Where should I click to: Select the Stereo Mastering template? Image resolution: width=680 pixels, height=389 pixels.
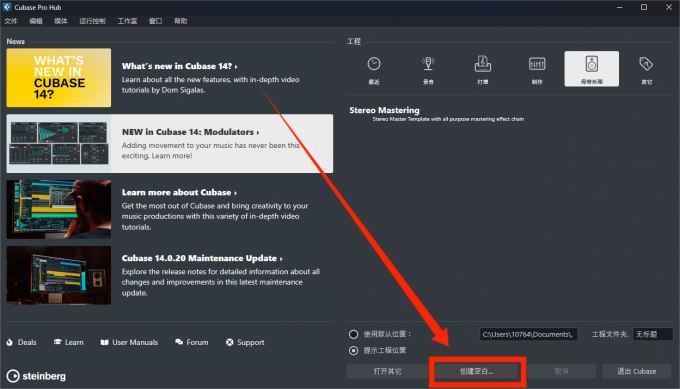point(384,110)
